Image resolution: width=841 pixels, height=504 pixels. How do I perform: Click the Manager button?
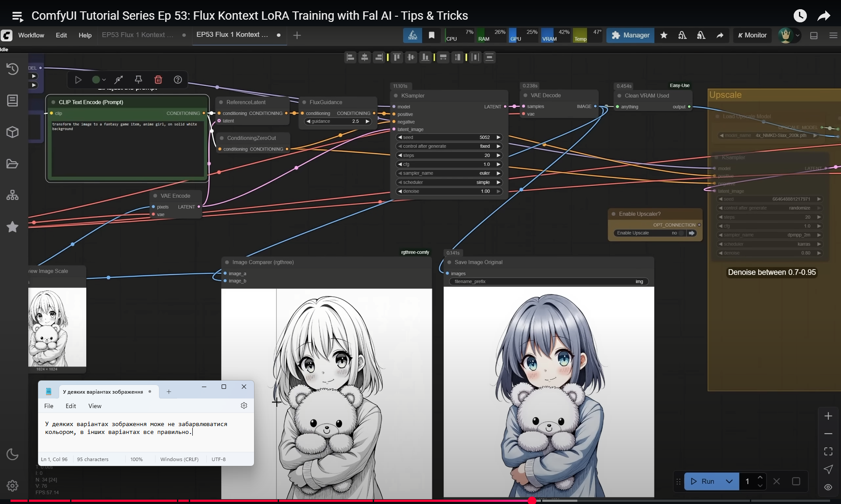630,35
